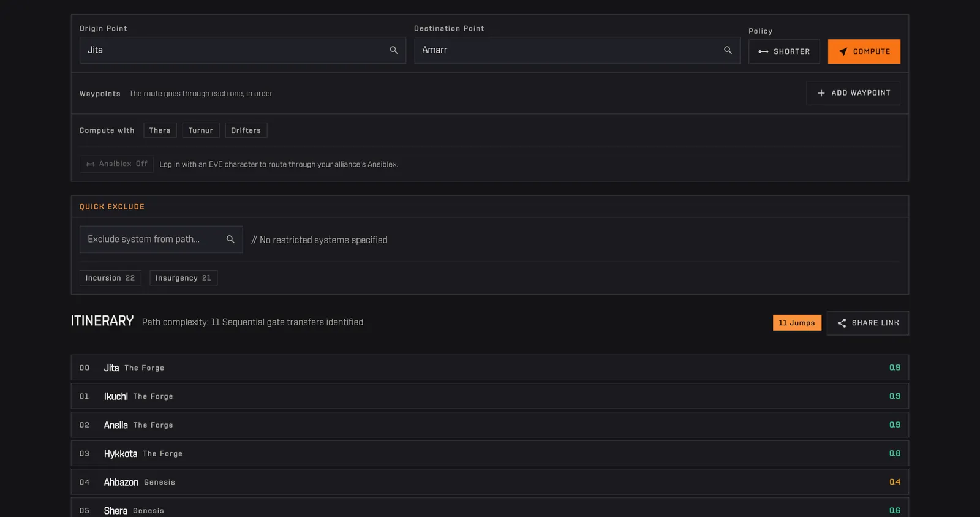Click the 11 Jumps badge
980x517 pixels.
[x=797, y=323]
